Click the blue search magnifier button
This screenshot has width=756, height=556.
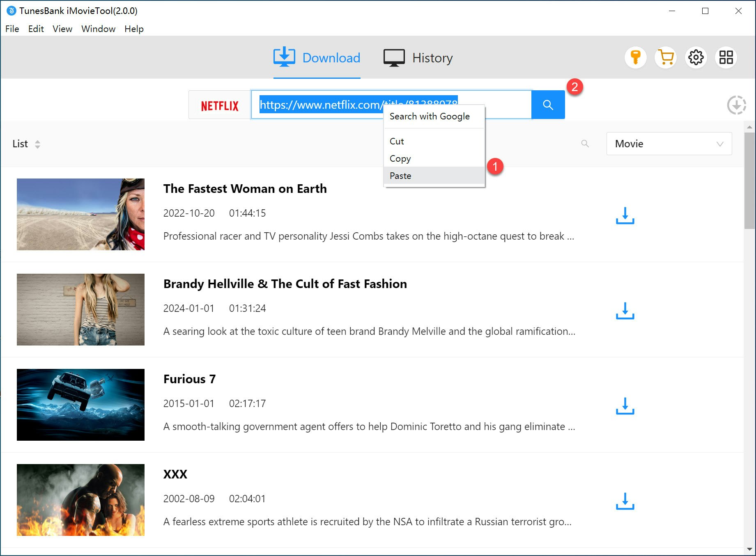coord(548,105)
